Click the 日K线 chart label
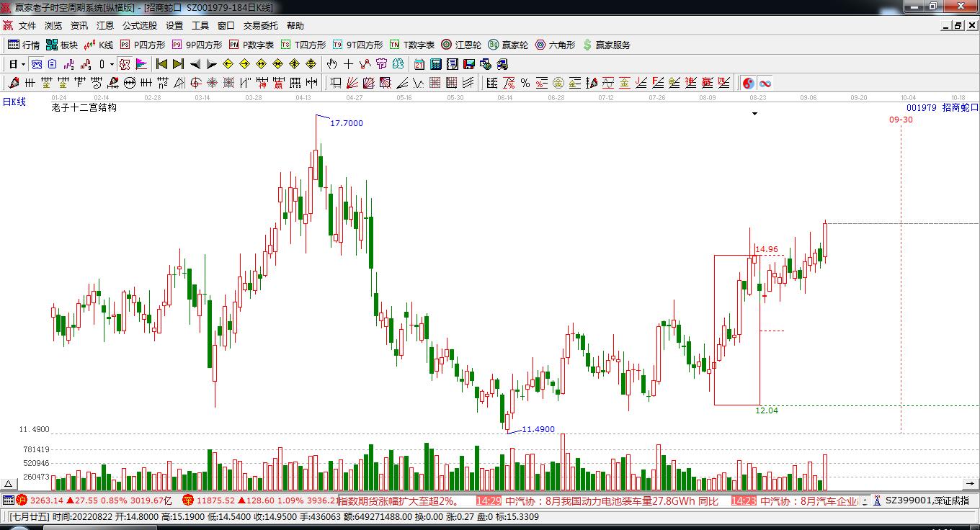 coord(14,102)
